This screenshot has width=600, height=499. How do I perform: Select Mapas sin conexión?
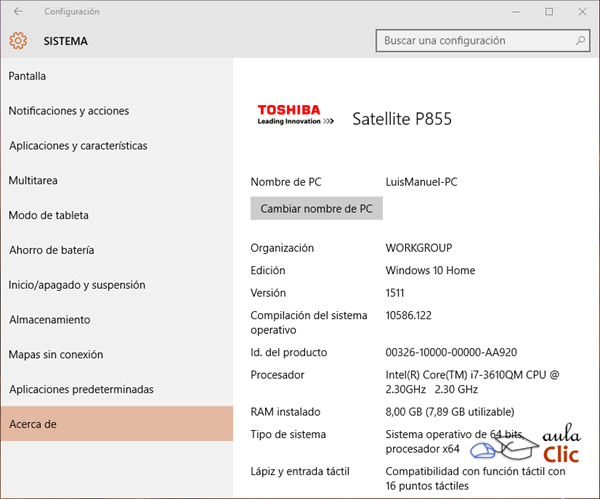[56, 354]
